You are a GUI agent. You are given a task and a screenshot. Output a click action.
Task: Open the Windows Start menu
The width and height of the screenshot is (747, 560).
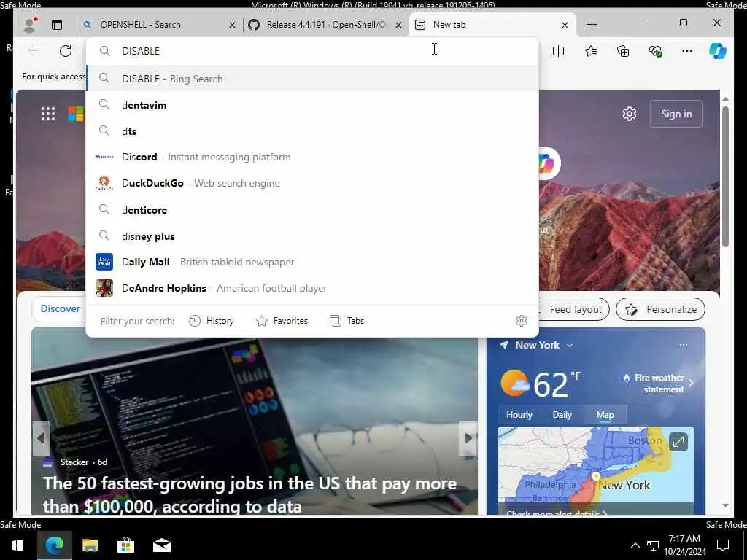[18, 545]
